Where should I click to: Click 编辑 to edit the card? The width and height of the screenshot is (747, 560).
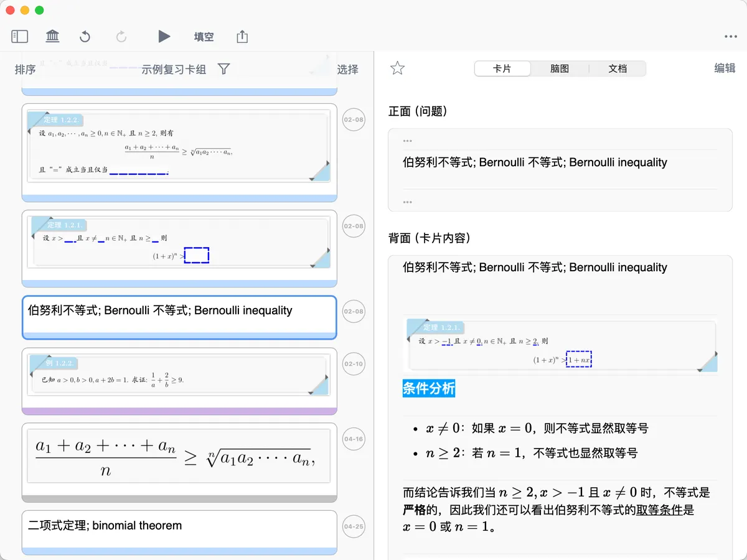tap(725, 68)
